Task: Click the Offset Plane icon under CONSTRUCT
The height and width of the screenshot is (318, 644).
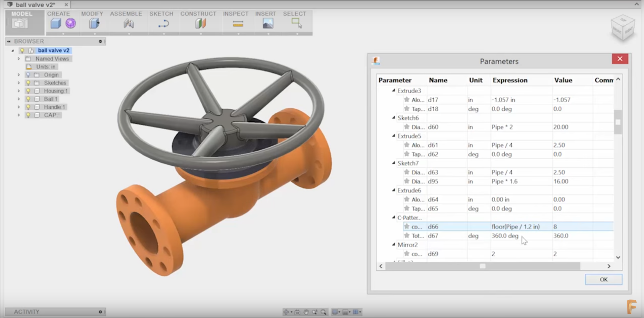Action: (x=200, y=23)
